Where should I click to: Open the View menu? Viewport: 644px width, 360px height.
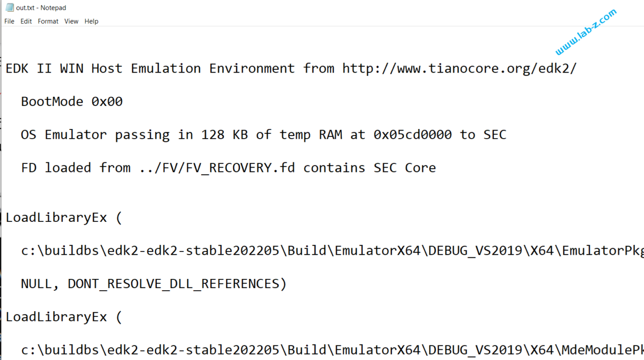pyautogui.click(x=71, y=21)
